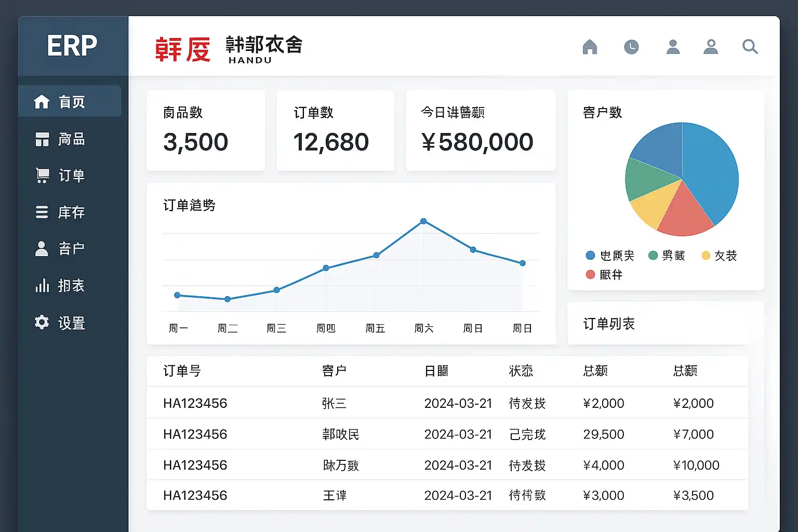Click the sidebar customer person icon
Image resolution: width=798 pixels, height=532 pixels.
42,249
